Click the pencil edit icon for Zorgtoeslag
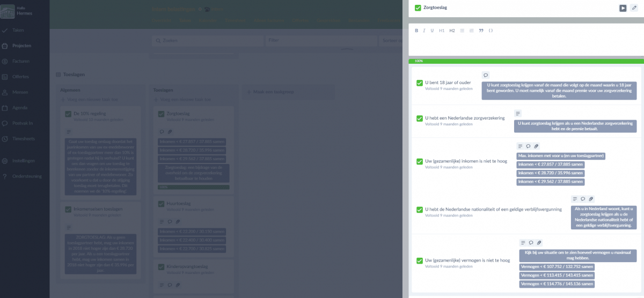 point(634,8)
